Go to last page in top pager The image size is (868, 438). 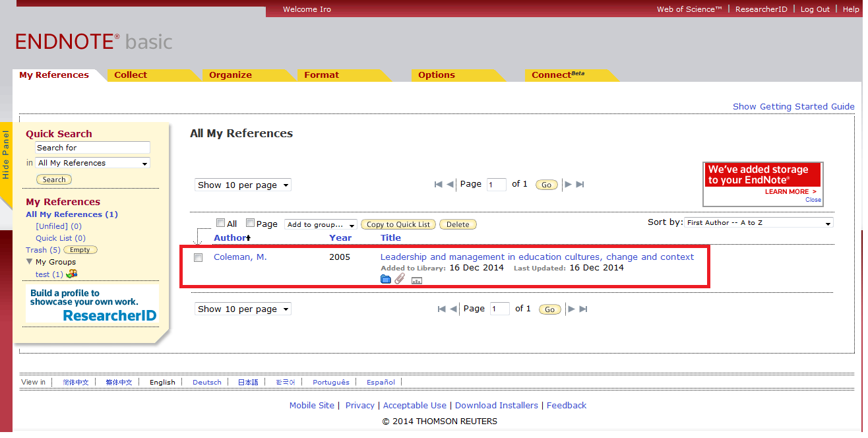[x=580, y=185]
